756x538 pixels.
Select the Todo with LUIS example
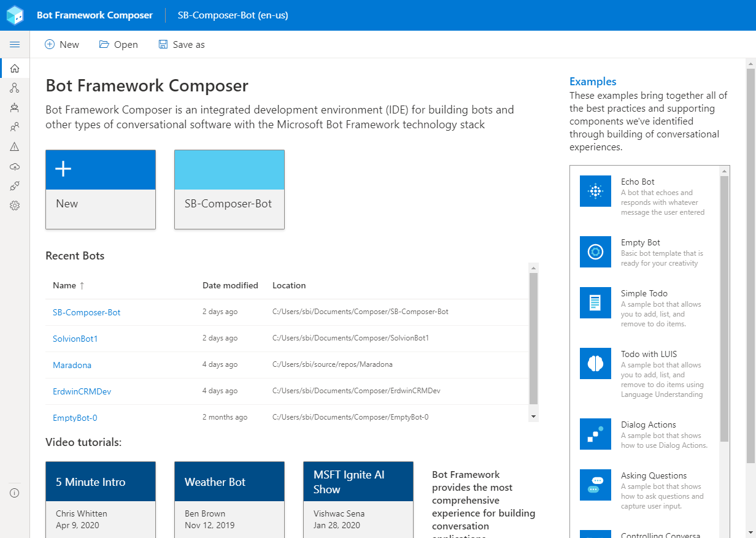[644, 374]
